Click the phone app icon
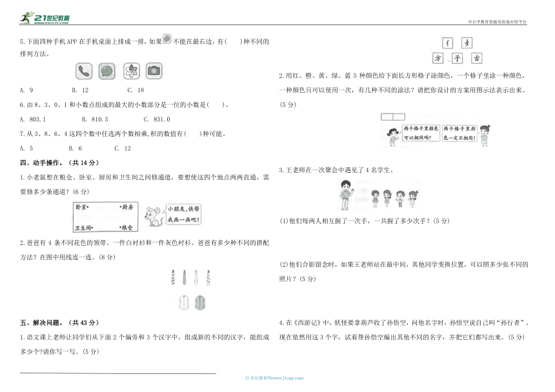 [x=84, y=71]
